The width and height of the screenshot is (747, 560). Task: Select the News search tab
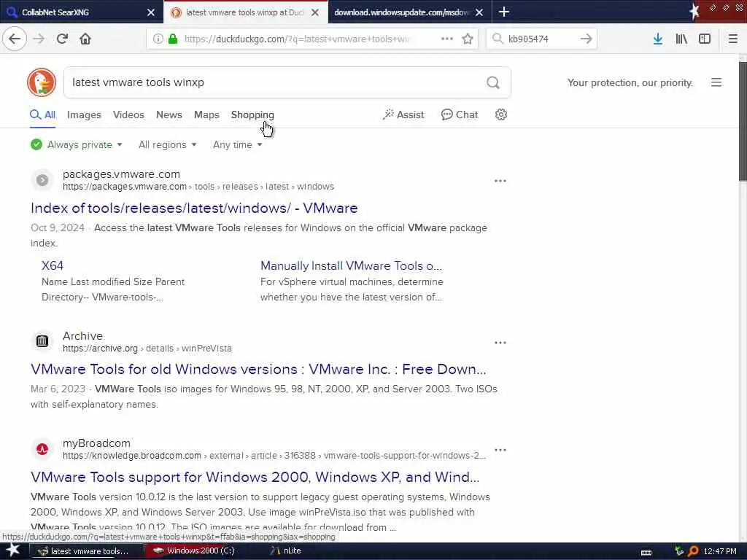[169, 114]
